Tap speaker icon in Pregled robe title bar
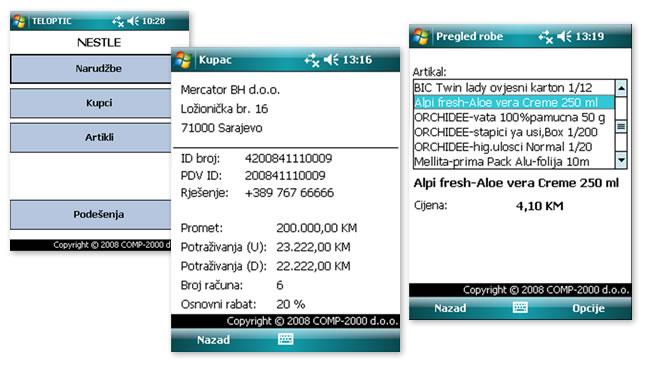This screenshot has width=650, height=366. pyautogui.click(x=564, y=36)
